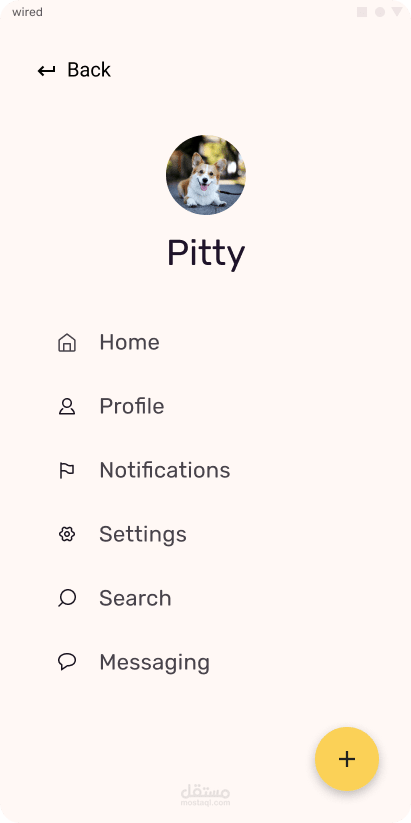Screen dimensions: 411x823
Task: Open the corgi profile picture
Action: pos(206,175)
